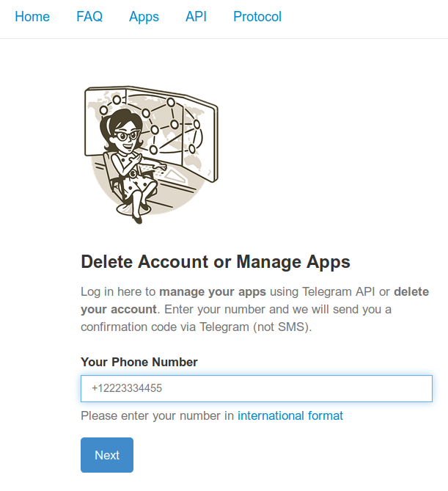Click the "Your Phone Number" field label
Screen dimensions: 448x491
point(139,362)
